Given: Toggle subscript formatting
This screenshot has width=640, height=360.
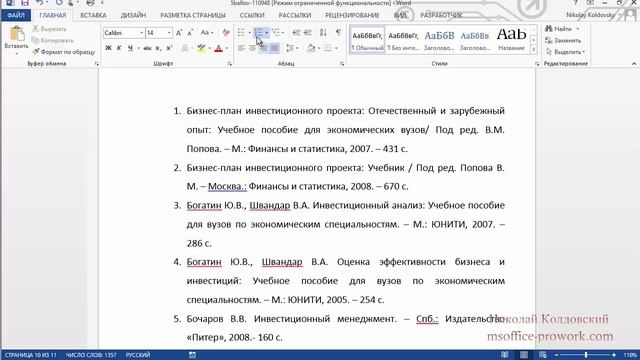Looking at the screenshot, I should pyautogui.click(x=158, y=48).
